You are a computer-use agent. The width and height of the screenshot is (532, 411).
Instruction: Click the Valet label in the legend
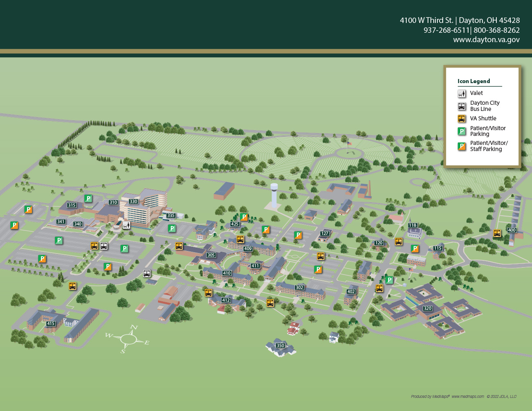(476, 93)
